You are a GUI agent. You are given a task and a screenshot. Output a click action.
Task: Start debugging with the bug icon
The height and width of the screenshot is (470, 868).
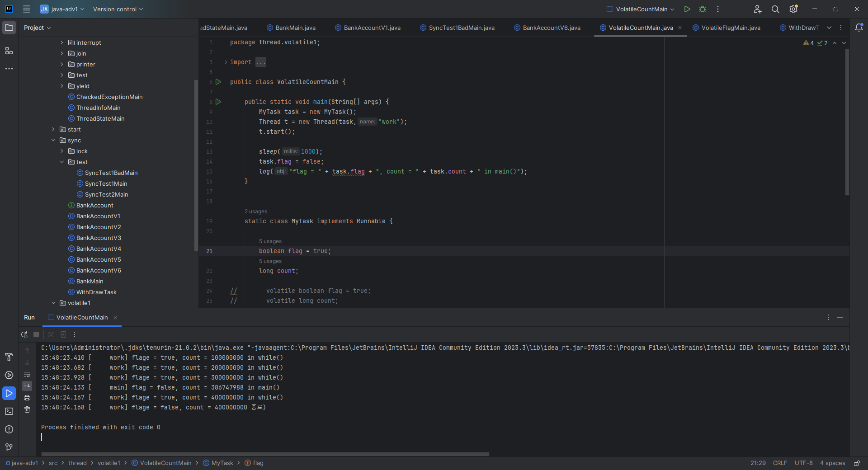703,9
